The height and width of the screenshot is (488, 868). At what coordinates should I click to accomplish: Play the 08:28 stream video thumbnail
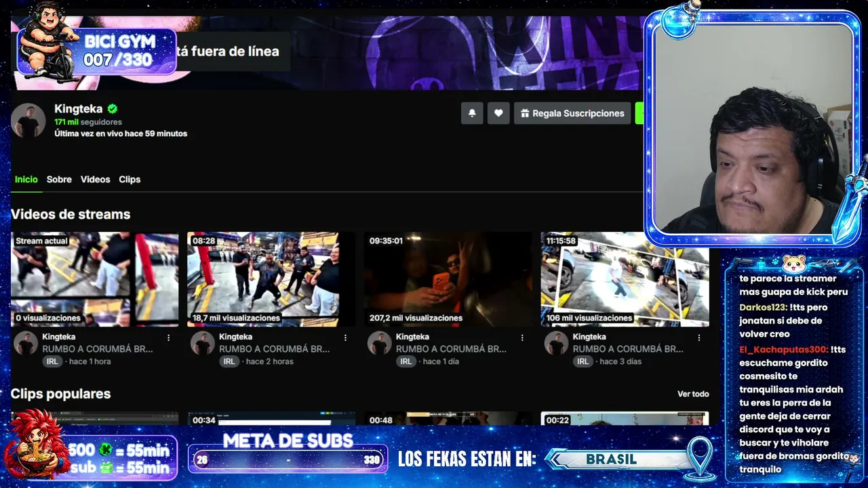click(271, 279)
